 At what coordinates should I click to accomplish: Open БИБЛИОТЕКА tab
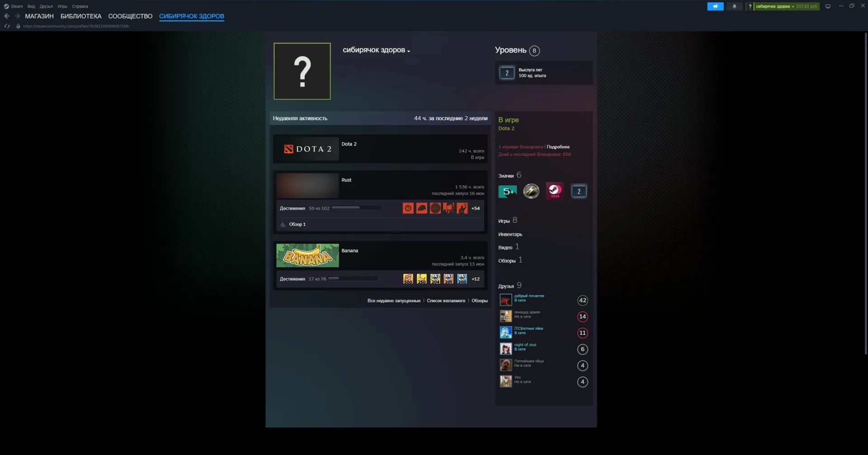pos(81,16)
